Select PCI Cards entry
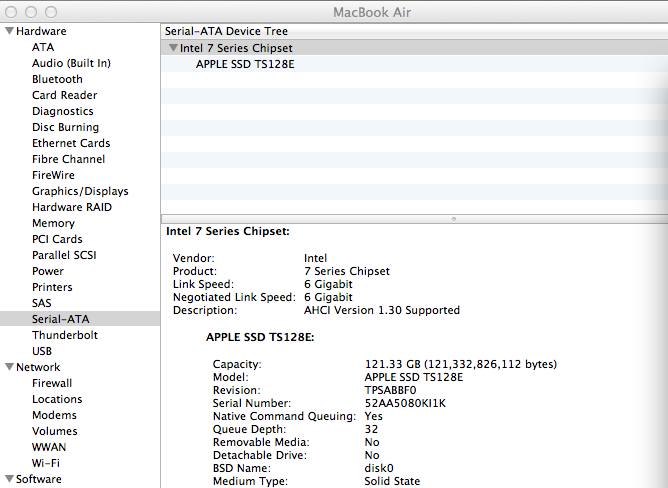 (x=57, y=239)
